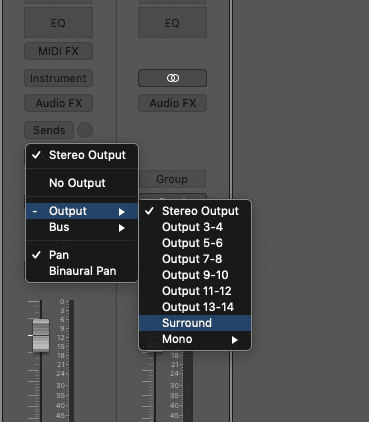Click the round Sends knob
Screen dimensions: 369x422
(85, 130)
